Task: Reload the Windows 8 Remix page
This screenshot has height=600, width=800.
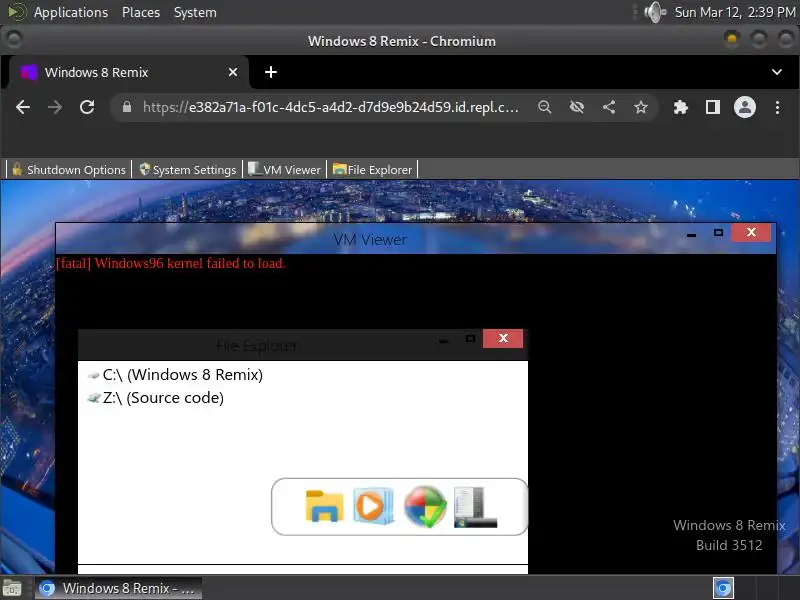Action: [87, 107]
